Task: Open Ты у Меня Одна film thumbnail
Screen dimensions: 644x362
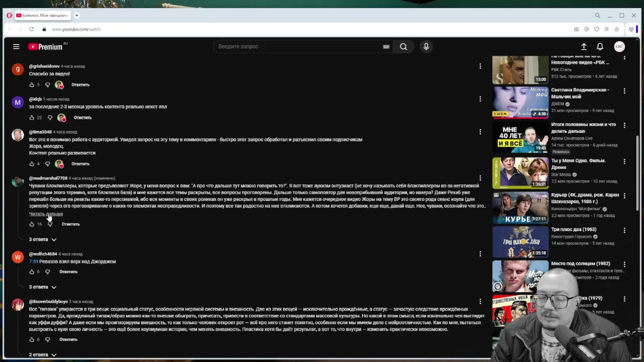Action: click(x=520, y=172)
